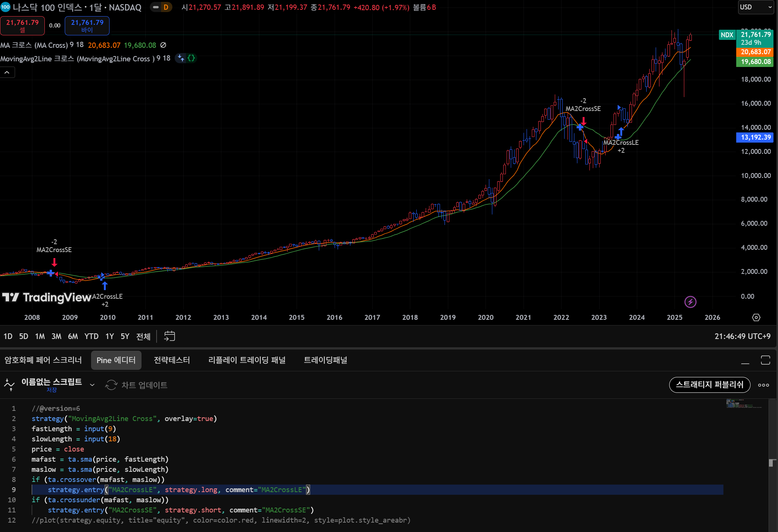Click the blue 바이 buy price button
778x532 pixels.
tap(87, 26)
